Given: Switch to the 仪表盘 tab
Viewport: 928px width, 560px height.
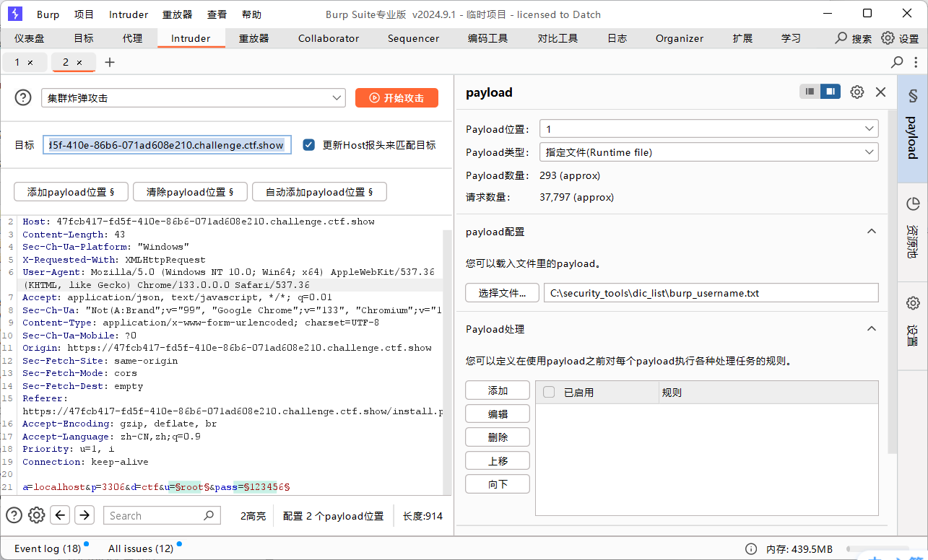Looking at the screenshot, I should (29, 38).
